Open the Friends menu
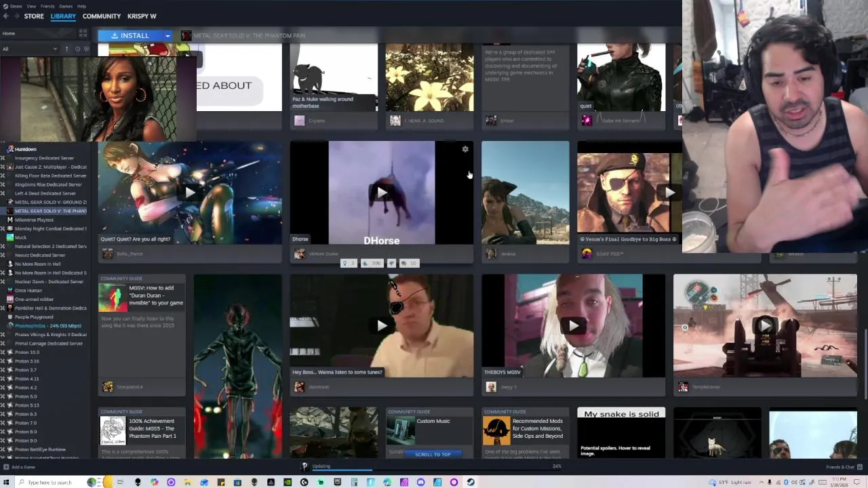Viewport: 868px width, 488px height. pos(47,6)
